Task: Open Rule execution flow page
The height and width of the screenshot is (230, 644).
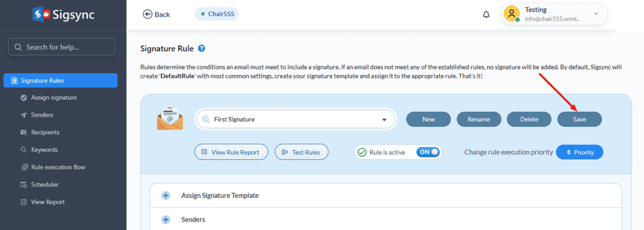Action: click(58, 167)
